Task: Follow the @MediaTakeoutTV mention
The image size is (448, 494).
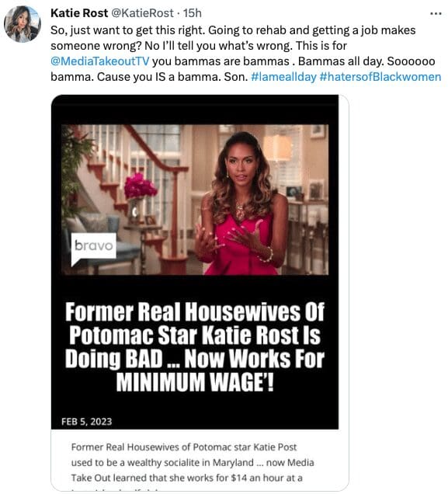Action: click(100, 61)
